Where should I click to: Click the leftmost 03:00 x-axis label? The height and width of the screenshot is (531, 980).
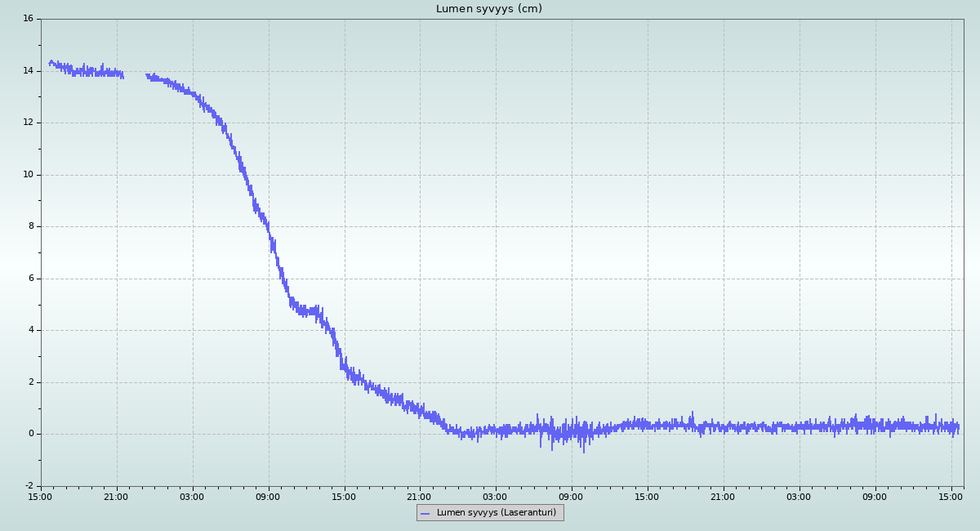coord(192,497)
